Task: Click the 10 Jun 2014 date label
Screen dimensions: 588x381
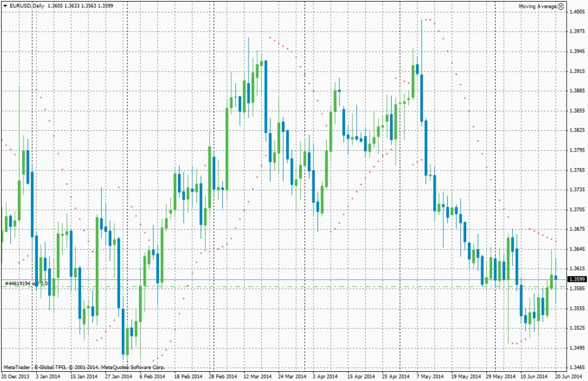Action: coord(534,376)
